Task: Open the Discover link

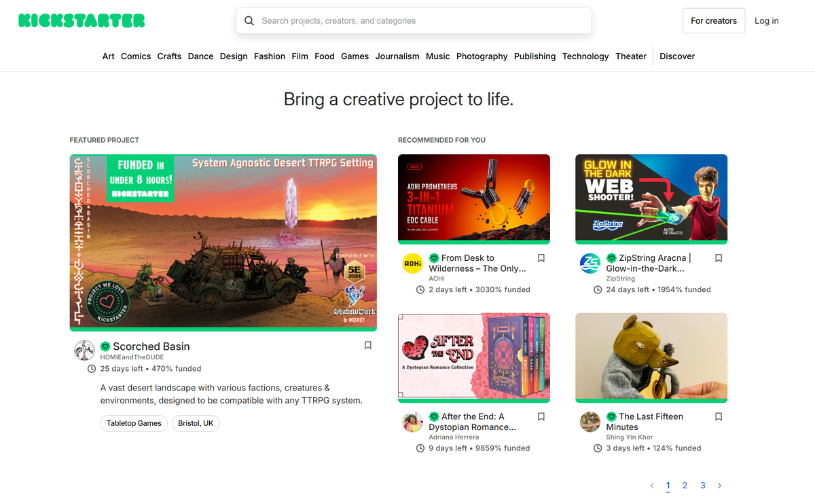Action: tap(677, 56)
